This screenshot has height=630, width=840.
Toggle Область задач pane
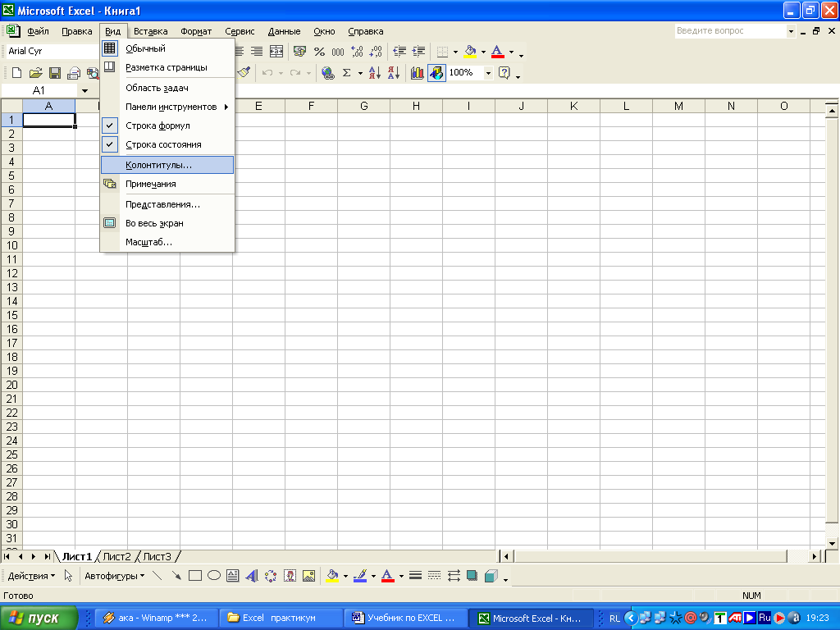[167, 88]
